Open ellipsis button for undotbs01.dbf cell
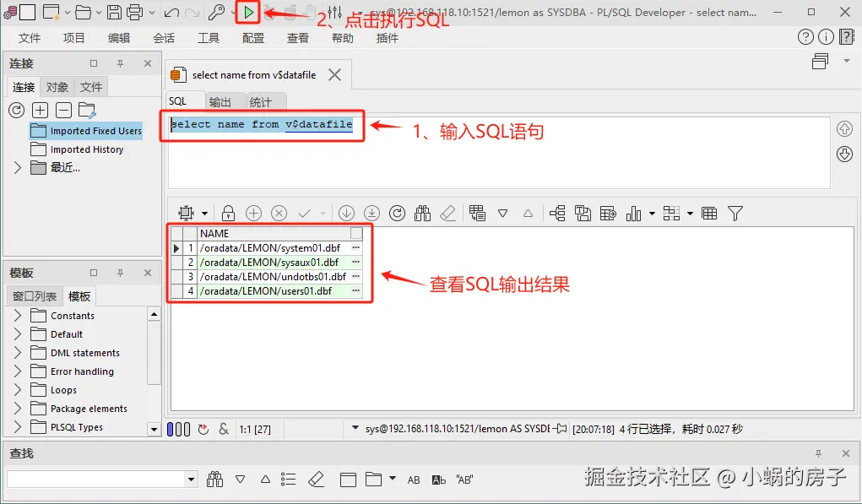Image resolution: width=862 pixels, height=504 pixels. tap(355, 276)
